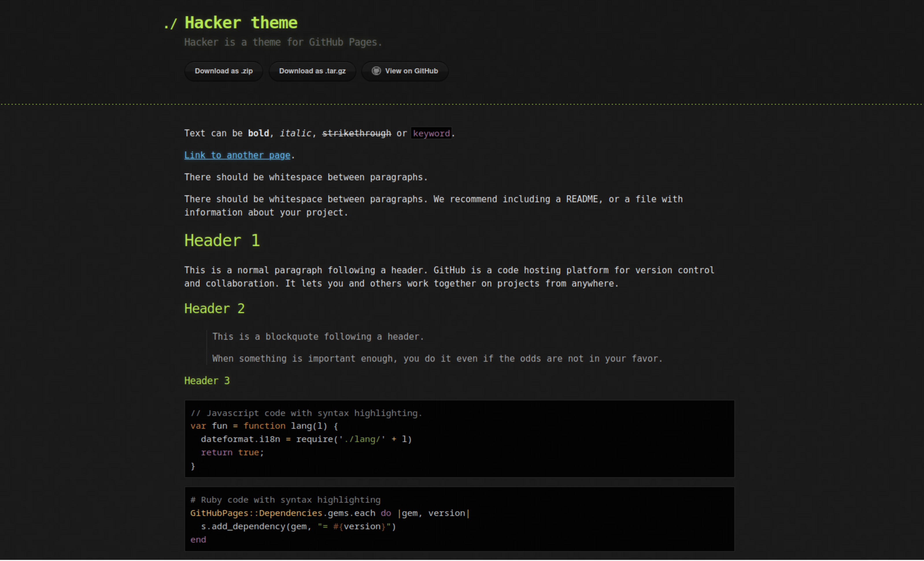Click the strikethrough sample text
This screenshot has height=561, width=924.
356,133
